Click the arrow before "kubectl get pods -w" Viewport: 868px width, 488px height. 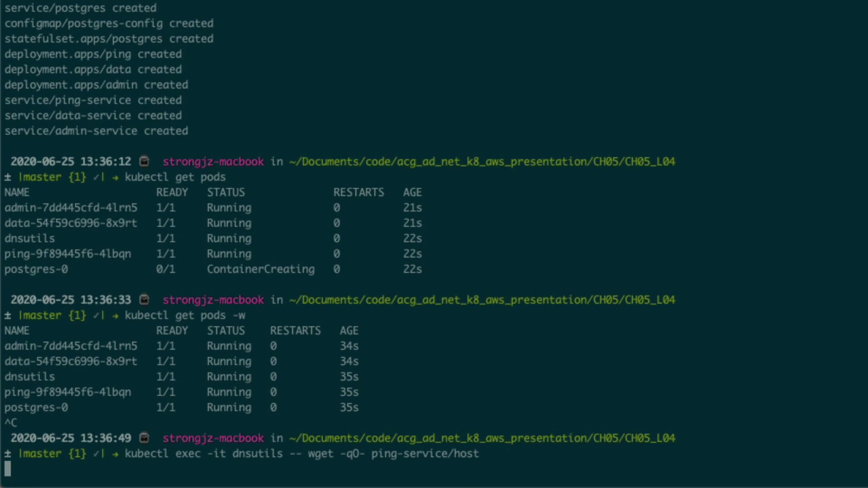pos(115,315)
